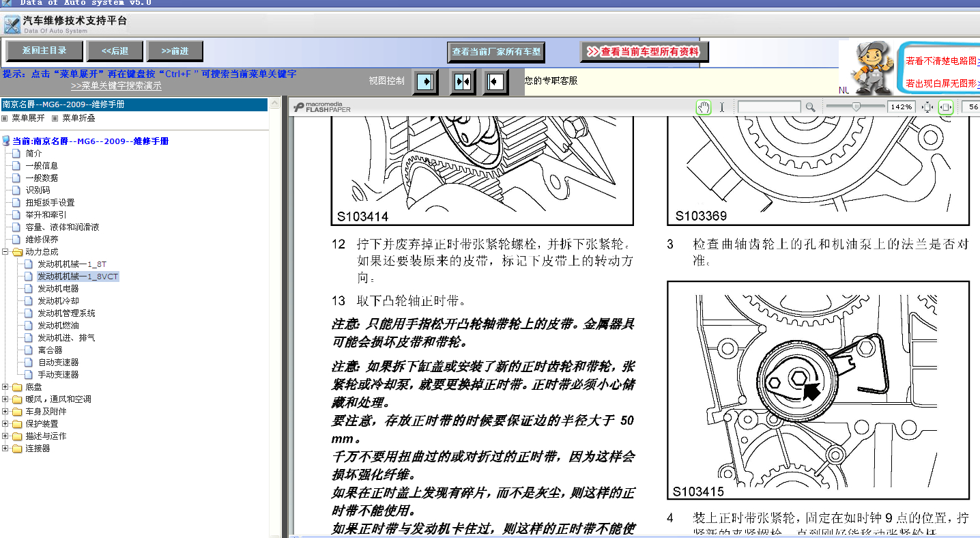Click the FlashPaper search magnifier icon
Image resolution: width=980 pixels, height=538 pixels.
(x=810, y=107)
